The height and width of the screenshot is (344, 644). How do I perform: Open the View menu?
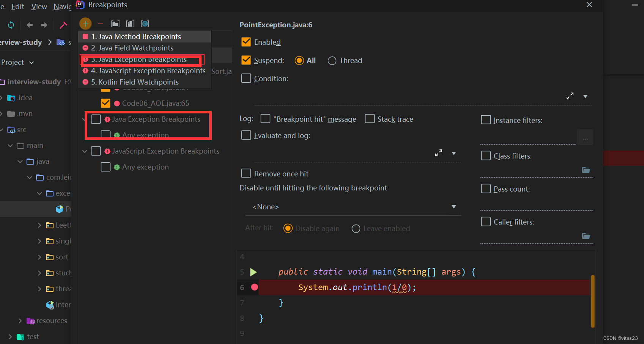[39, 6]
